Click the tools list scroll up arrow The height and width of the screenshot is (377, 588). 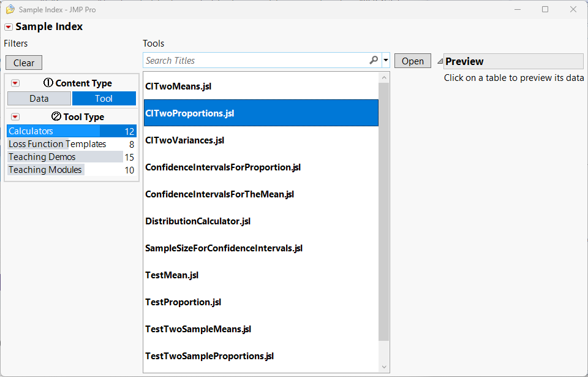tap(383, 78)
